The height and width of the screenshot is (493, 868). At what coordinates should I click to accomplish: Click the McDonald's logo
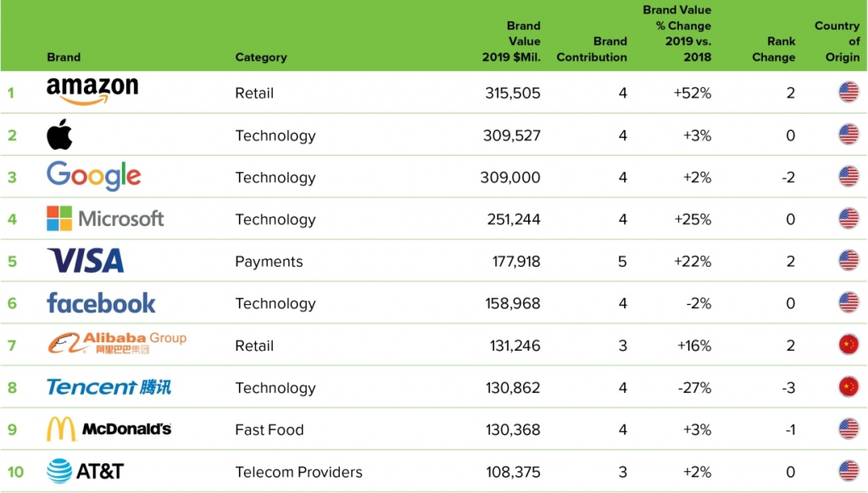[x=108, y=429]
